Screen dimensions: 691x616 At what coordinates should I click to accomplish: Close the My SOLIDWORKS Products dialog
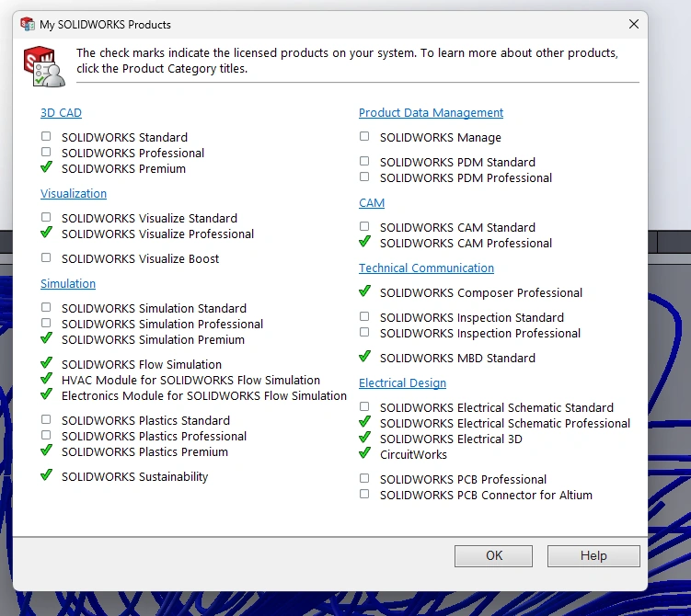coord(634,24)
